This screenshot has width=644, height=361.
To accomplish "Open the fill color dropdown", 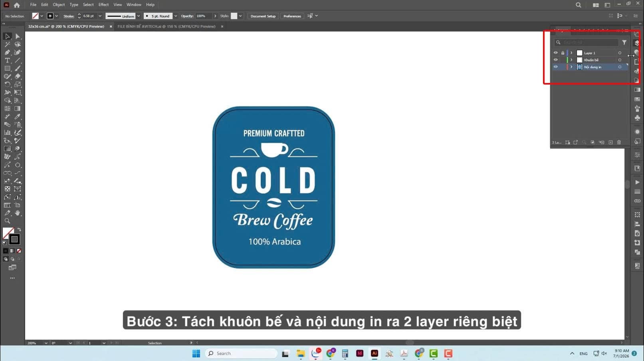I will tap(42, 16).
